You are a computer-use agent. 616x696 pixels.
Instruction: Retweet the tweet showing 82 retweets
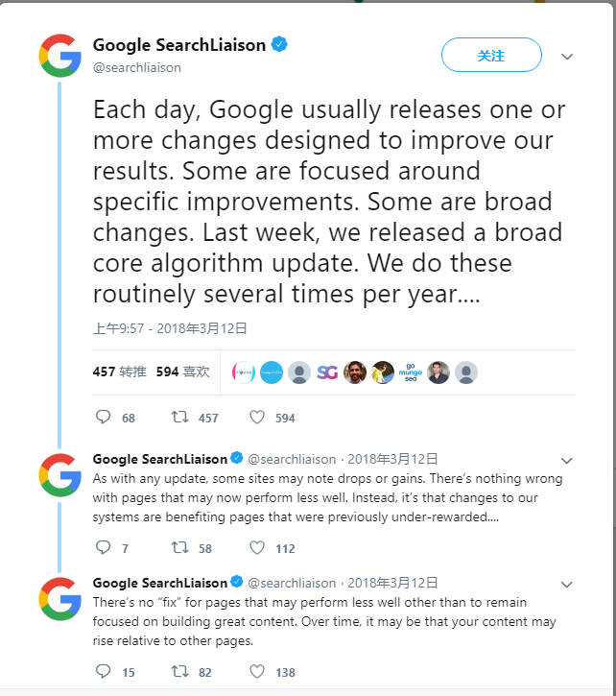click(x=179, y=672)
